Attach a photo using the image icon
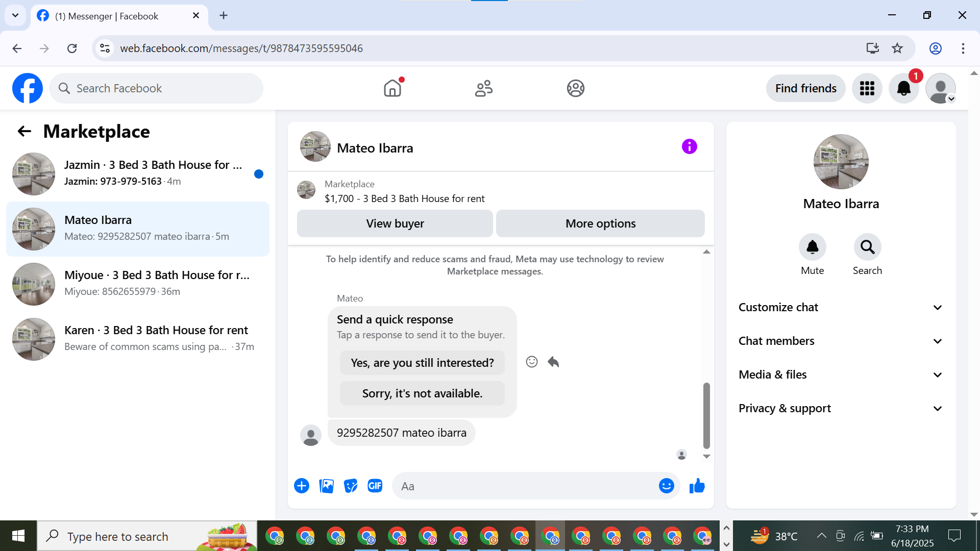This screenshot has width=980, height=551. pos(326,486)
